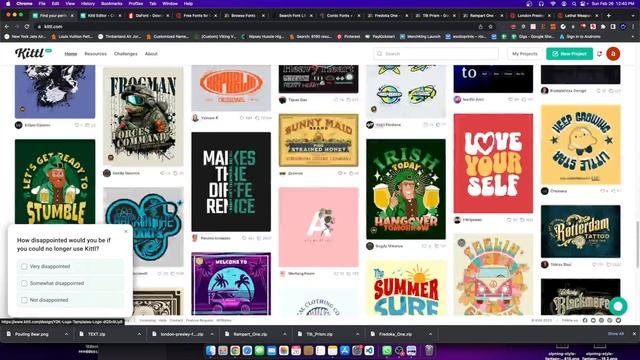Screen dimensions: 640x360
Task: Click the refresh icon beside New Project
Action: (x=600, y=54)
